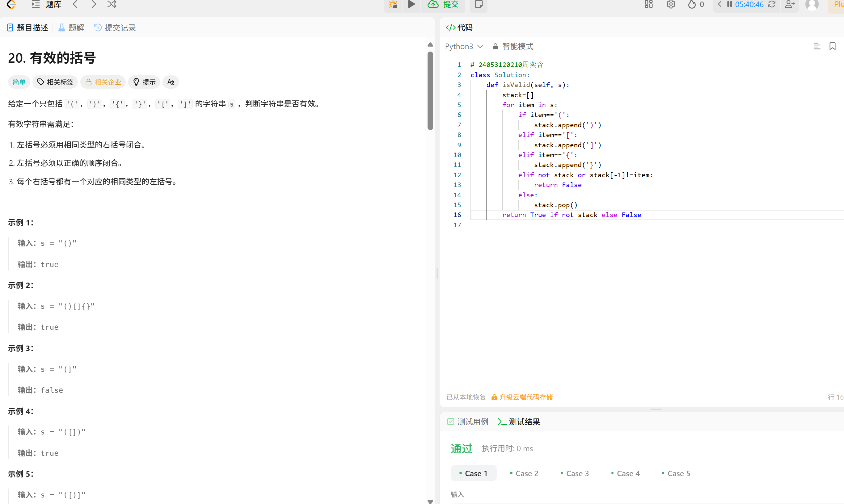Click the problem description scrollbar thumb
This screenshot has height=504, width=844.
[430, 90]
